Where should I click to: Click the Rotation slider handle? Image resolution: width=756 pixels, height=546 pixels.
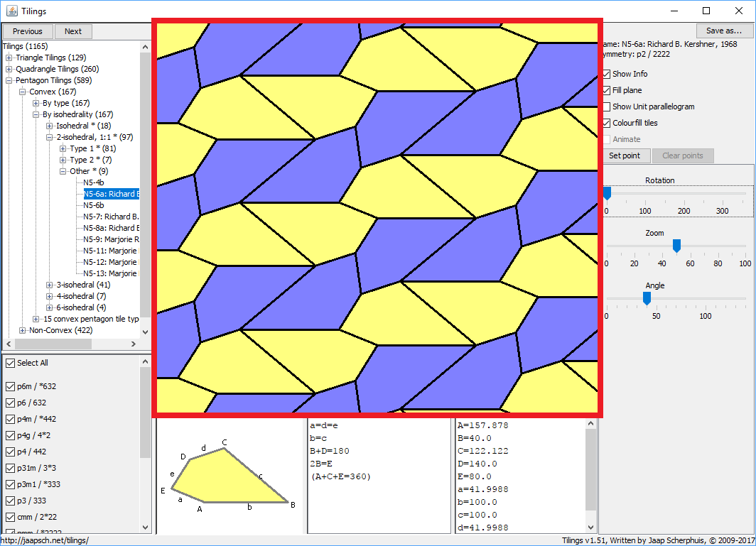(607, 193)
